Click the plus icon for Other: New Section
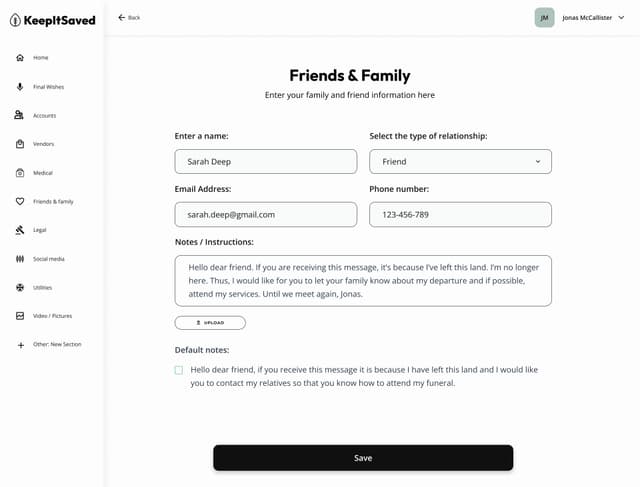 21,345
